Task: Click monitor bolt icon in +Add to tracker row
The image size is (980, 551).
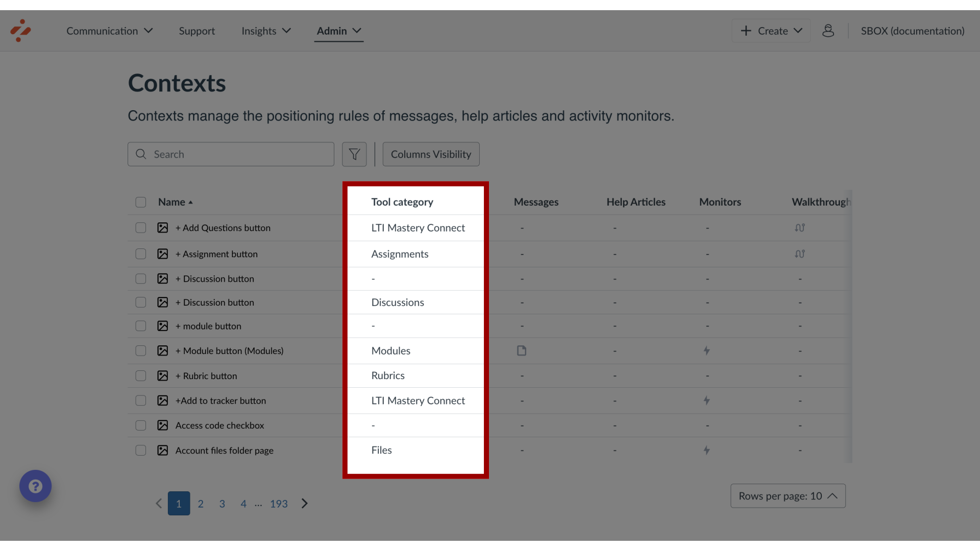Action: pyautogui.click(x=707, y=400)
